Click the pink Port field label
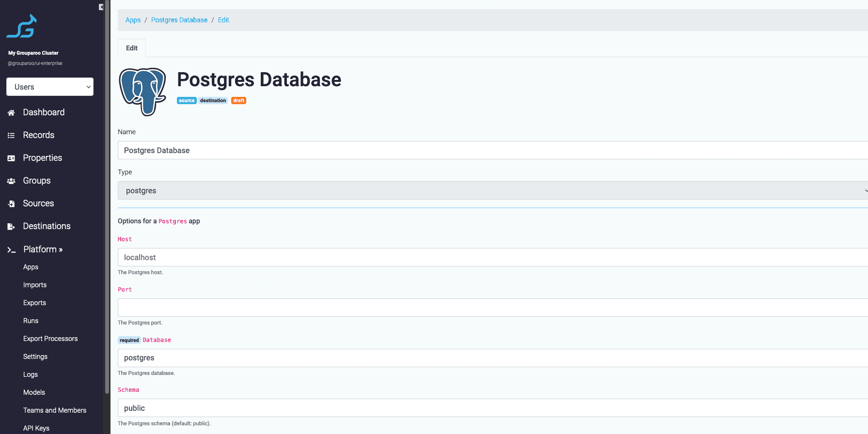 coord(125,290)
